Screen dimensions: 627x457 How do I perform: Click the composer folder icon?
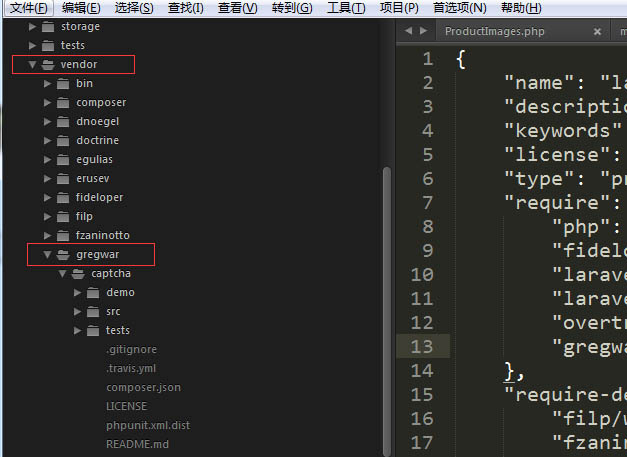point(65,102)
